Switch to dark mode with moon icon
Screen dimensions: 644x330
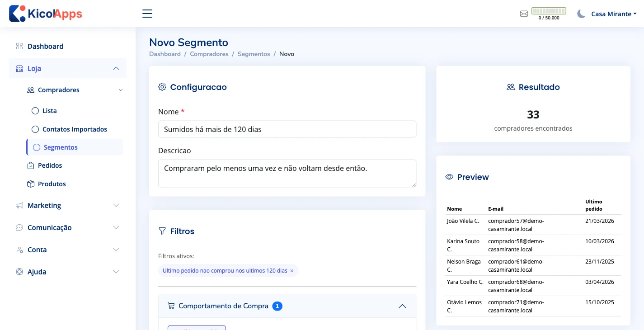click(581, 14)
